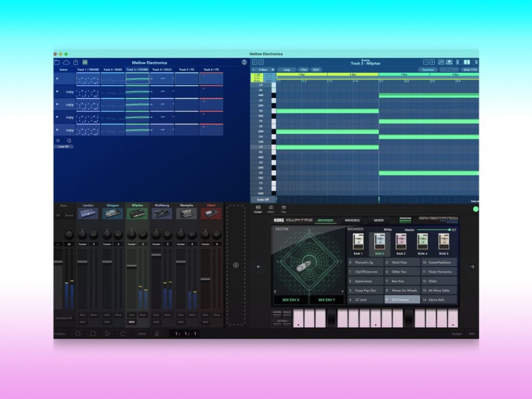Mute the Glasgow mixer channel
532x399 pixels.
click(x=118, y=315)
